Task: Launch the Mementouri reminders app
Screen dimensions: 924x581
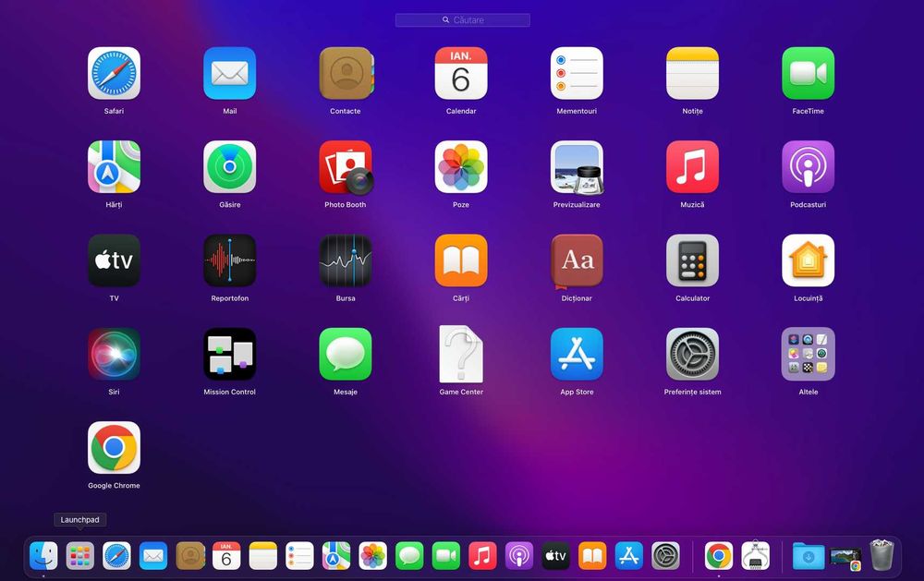Action: click(577, 74)
